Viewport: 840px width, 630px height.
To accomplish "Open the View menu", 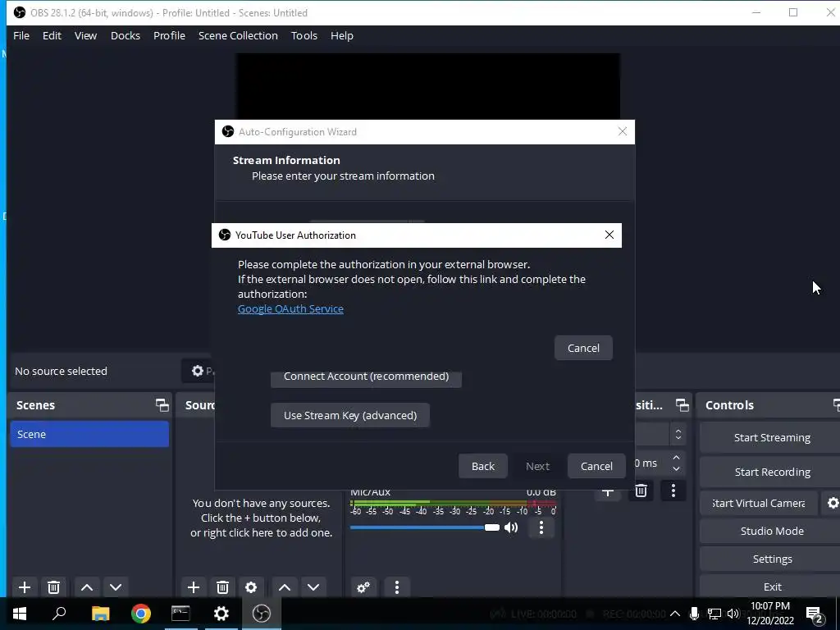I will (x=85, y=35).
